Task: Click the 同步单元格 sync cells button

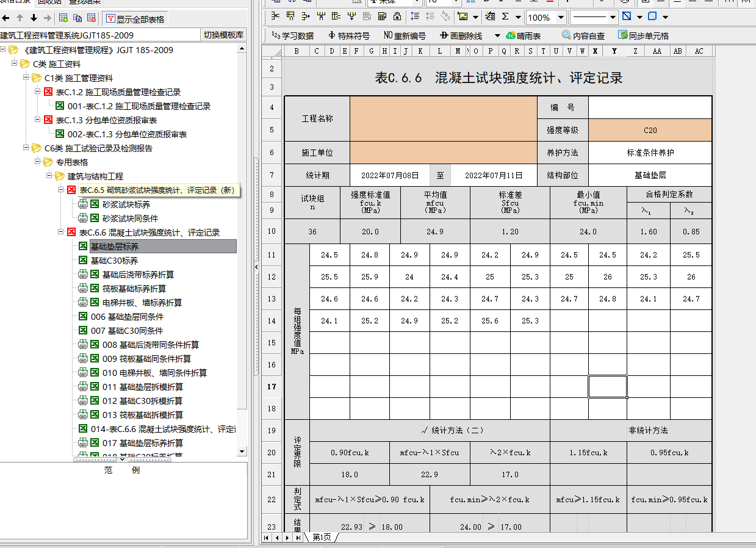Action: pos(643,36)
